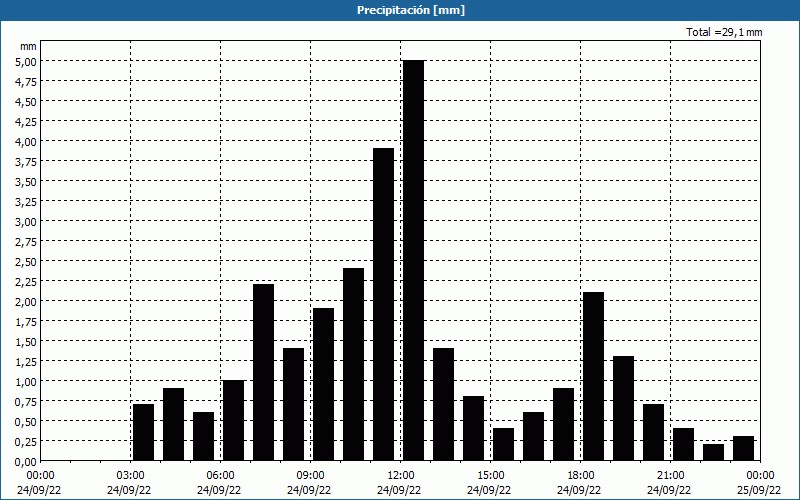Click the 0,00 y-axis label

point(26,462)
